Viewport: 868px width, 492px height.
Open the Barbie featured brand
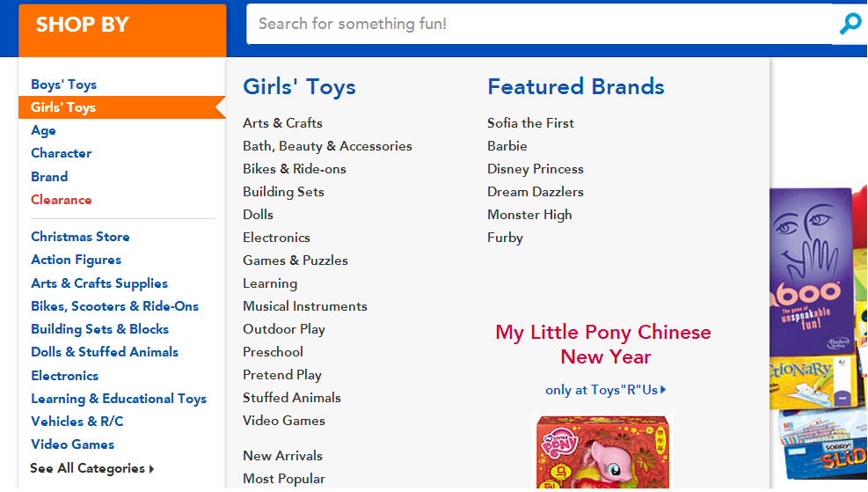click(x=507, y=146)
